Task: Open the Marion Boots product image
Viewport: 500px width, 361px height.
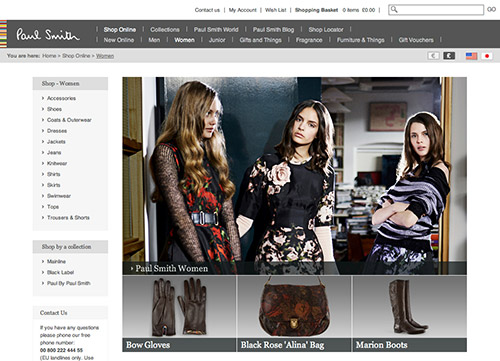Action: [x=410, y=307]
